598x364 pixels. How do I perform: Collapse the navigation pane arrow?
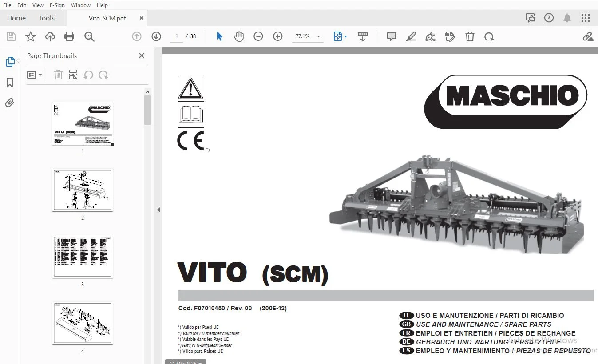tap(158, 210)
